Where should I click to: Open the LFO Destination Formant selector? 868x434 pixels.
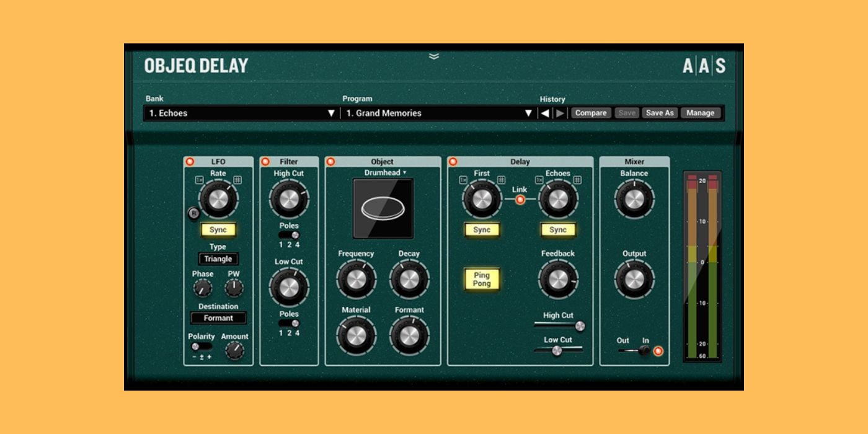[x=218, y=318]
